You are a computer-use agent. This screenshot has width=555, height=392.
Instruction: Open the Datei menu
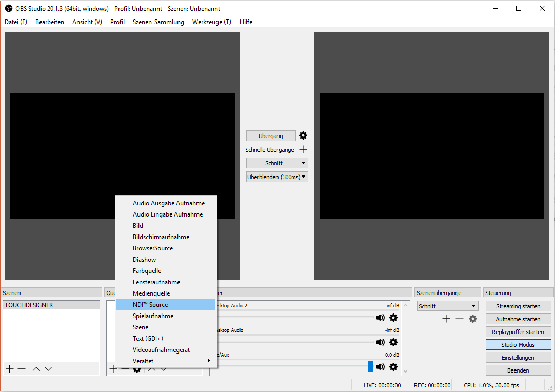coord(16,22)
